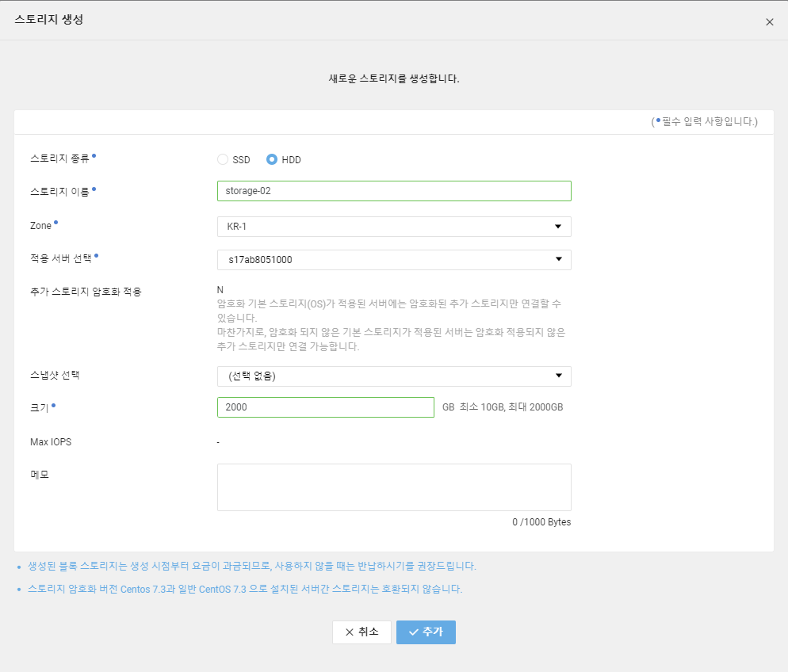Select the HDD storage type radio button

pos(272,159)
